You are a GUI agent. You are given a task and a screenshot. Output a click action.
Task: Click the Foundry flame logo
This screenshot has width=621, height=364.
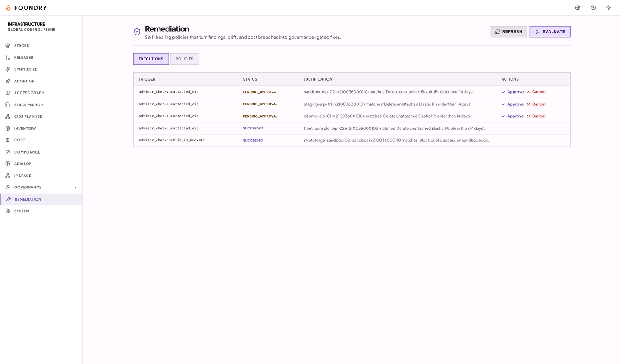click(8, 8)
